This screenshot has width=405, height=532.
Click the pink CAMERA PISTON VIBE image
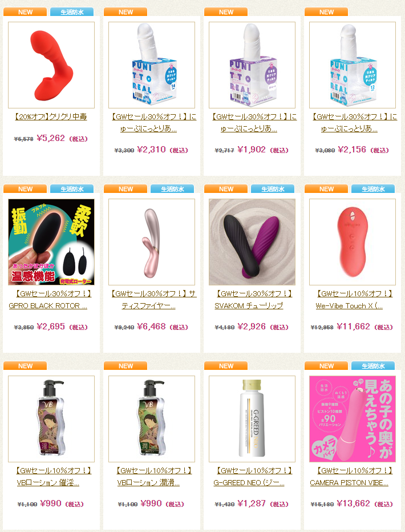point(353,419)
